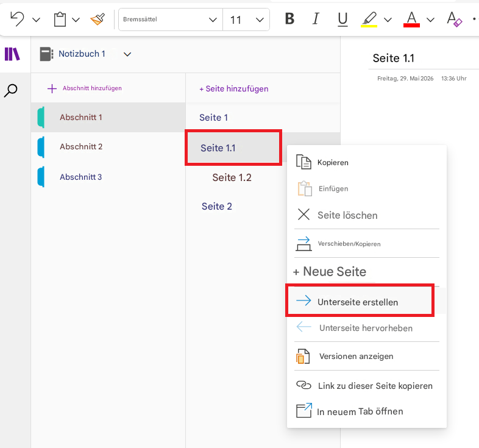Open the notebooks library icon

[12, 54]
